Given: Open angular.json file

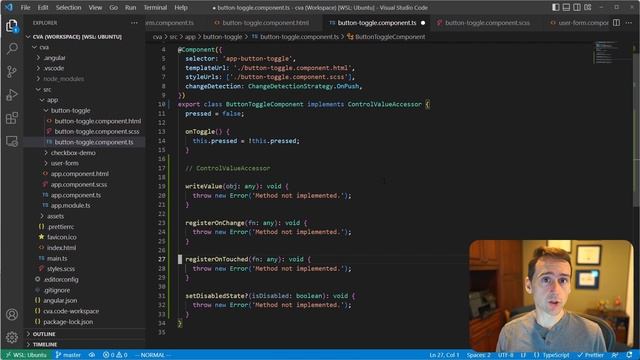Looking at the screenshot, I should click(84, 300).
